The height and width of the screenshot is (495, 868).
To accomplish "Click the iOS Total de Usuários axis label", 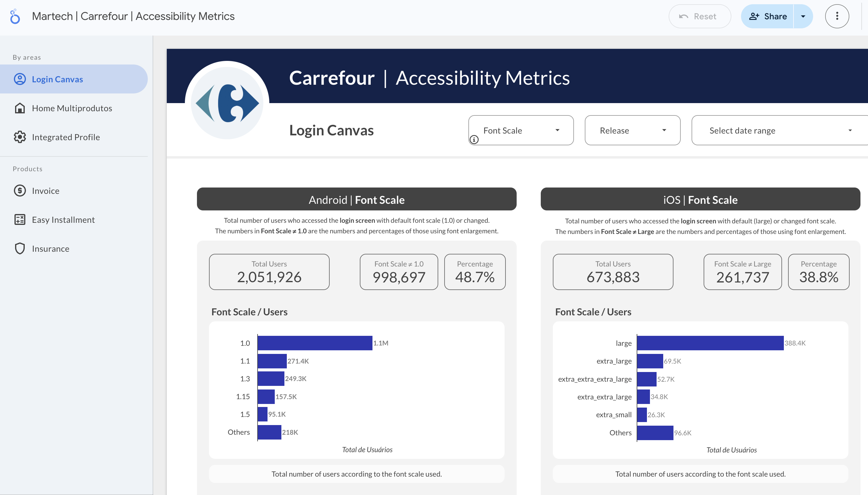I will coord(731,450).
